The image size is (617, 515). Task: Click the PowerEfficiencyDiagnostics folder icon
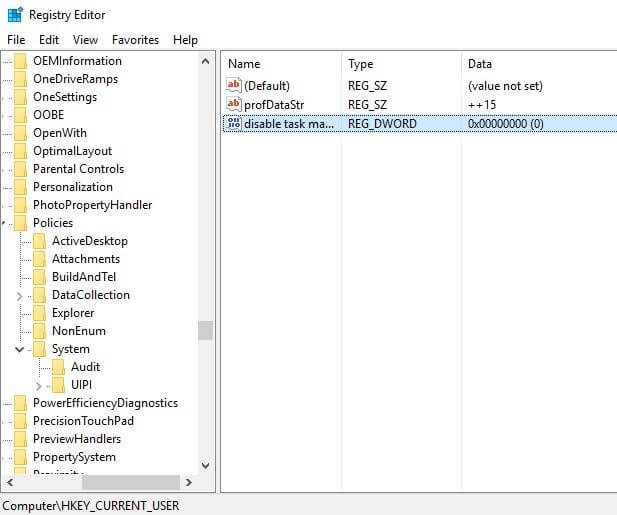point(20,403)
